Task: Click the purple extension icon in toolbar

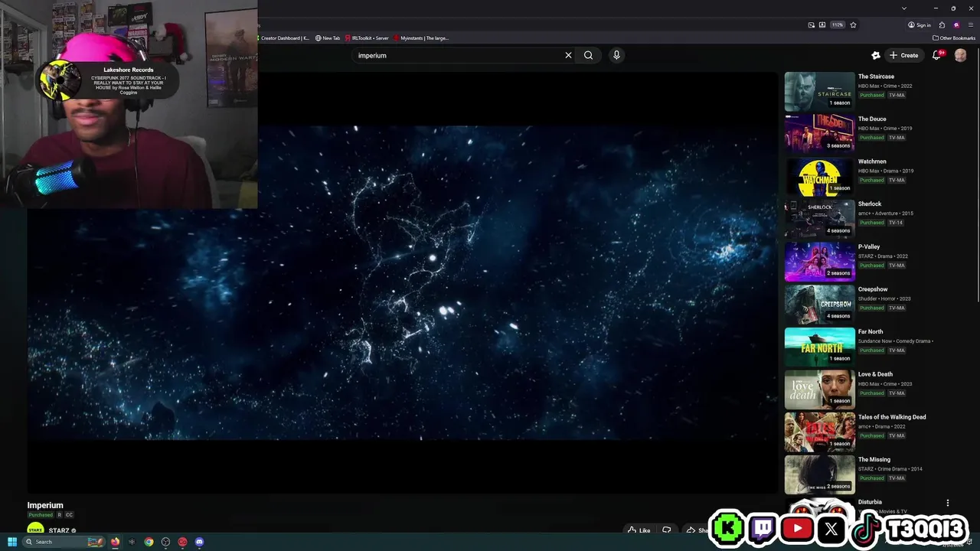Action: 956,24
